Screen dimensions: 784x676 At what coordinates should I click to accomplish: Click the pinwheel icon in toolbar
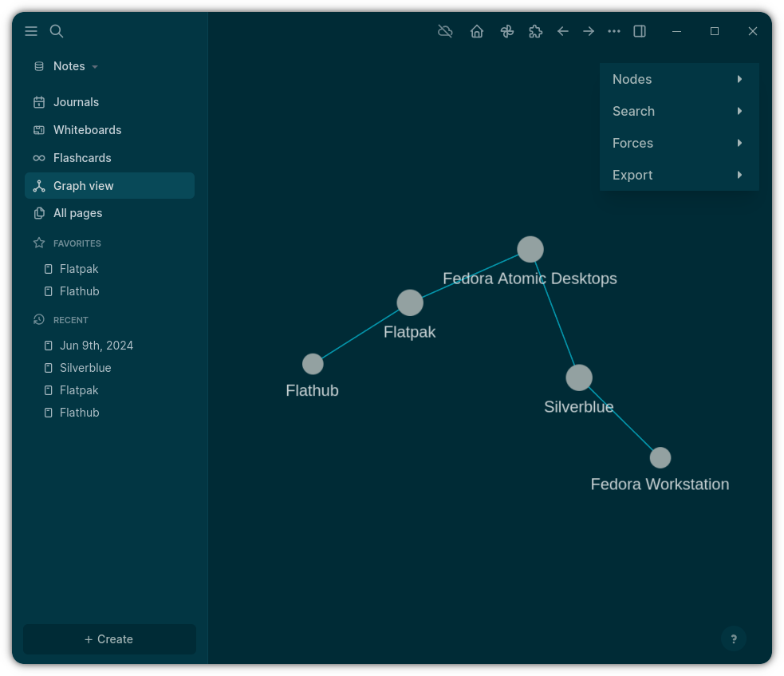[x=506, y=31]
